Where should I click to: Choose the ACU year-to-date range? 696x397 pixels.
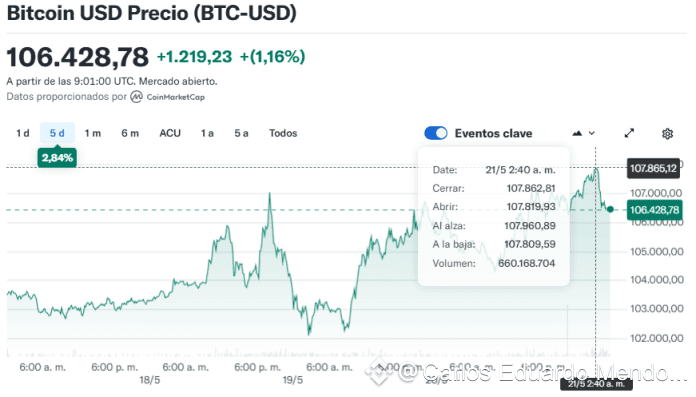pyautogui.click(x=170, y=133)
